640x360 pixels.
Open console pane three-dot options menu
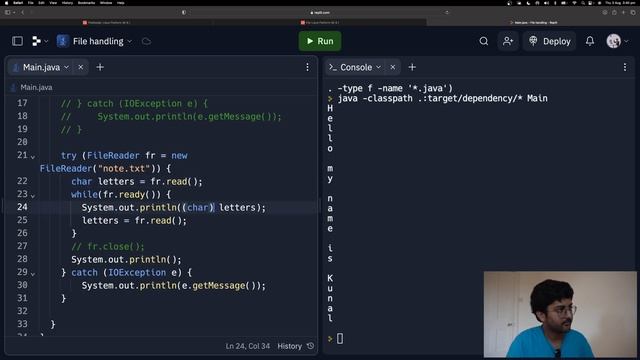click(625, 67)
